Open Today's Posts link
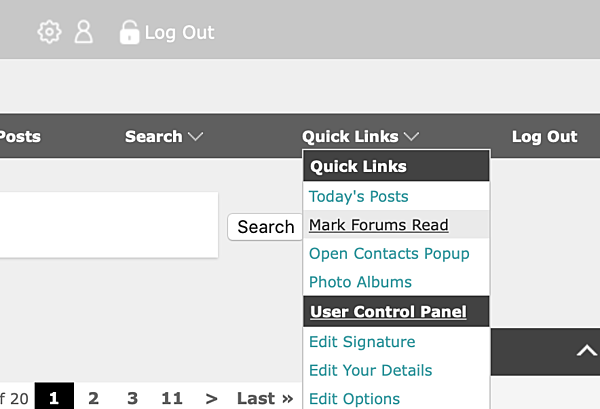Image resolution: width=600 pixels, height=409 pixels. [358, 197]
